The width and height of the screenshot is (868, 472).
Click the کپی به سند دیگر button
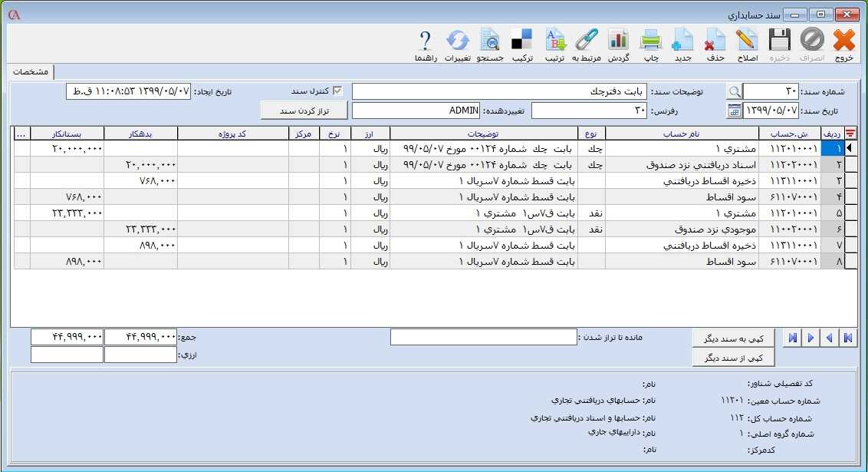(733, 338)
